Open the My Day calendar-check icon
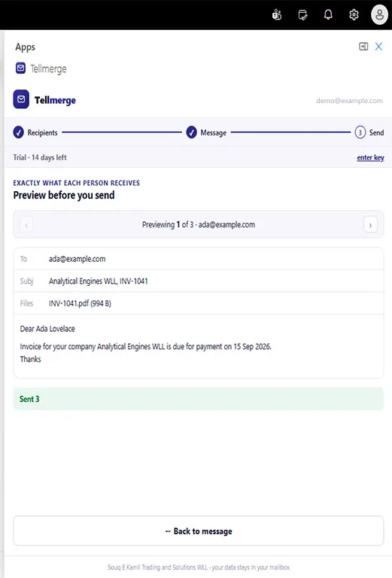Screen dimensions: 392x578 click(x=302, y=15)
